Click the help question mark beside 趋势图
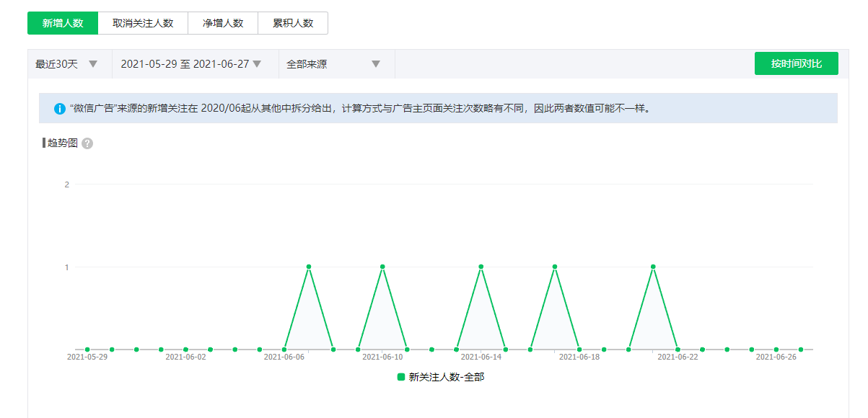The width and height of the screenshot is (868, 418). point(87,143)
